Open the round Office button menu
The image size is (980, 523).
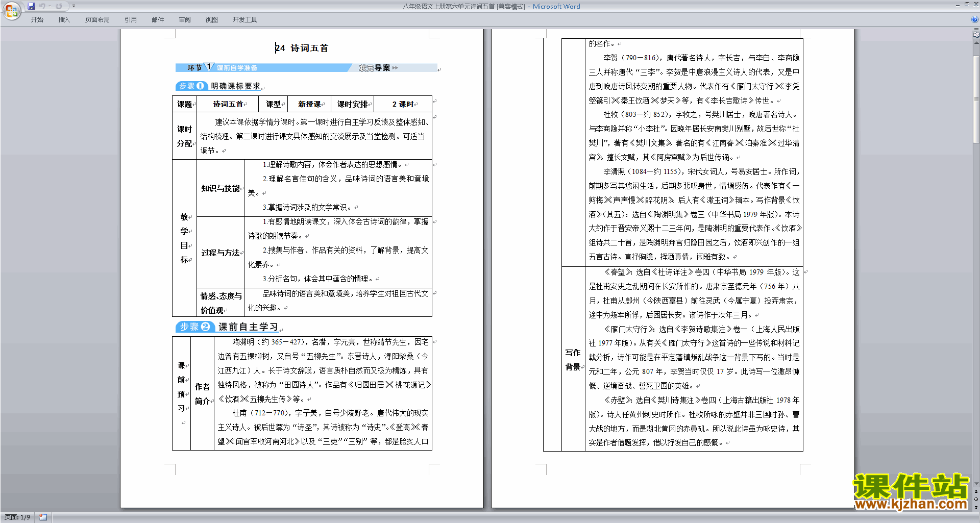11,11
